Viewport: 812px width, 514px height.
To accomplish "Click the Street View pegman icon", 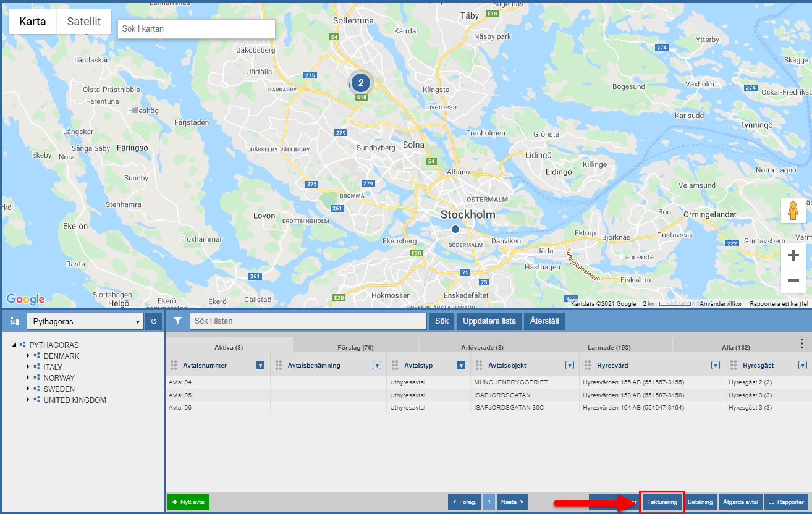I will click(x=793, y=211).
